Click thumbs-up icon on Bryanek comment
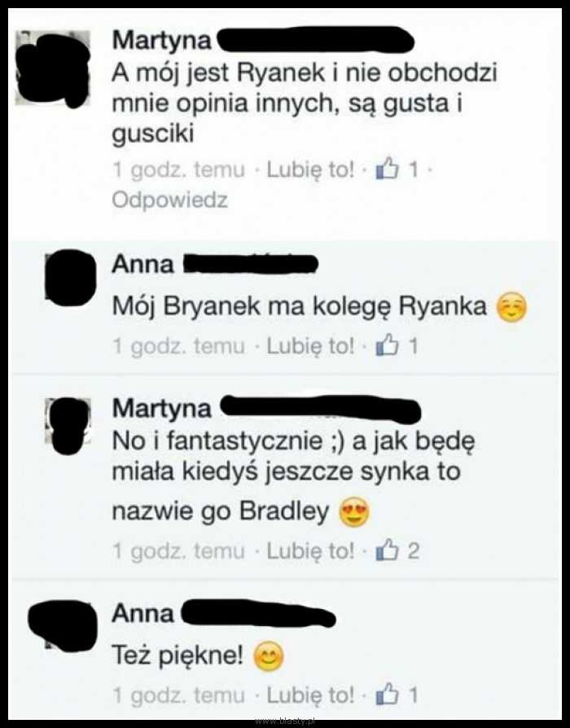The image size is (570, 728). tap(387, 346)
